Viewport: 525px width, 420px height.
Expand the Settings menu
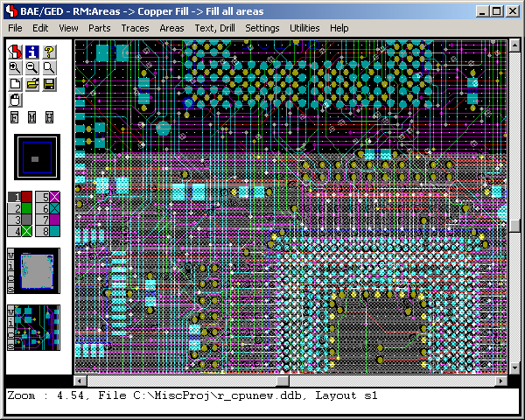pos(262,28)
